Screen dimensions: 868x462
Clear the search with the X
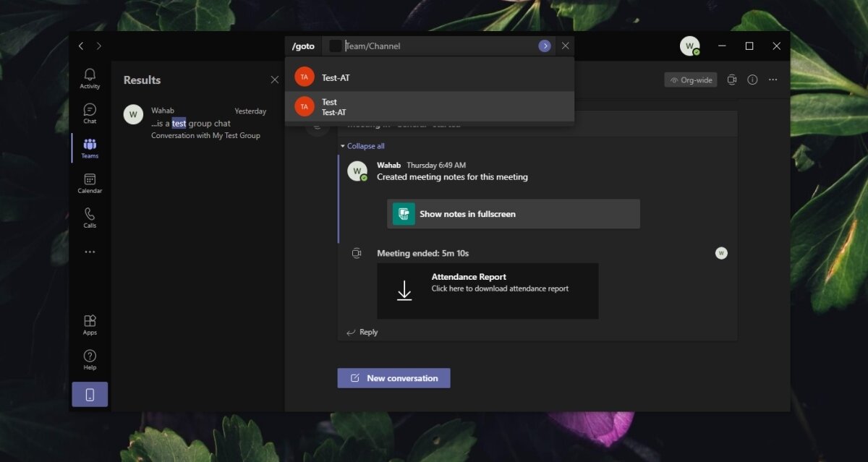pos(565,46)
